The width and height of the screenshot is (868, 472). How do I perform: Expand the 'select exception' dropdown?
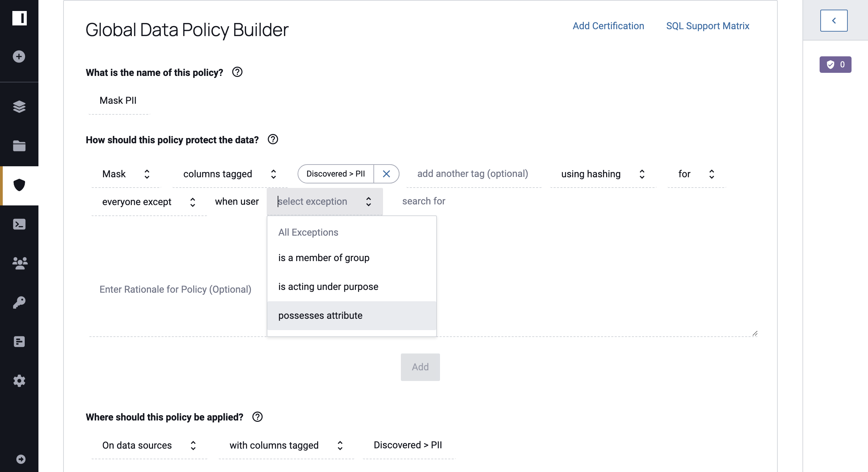(323, 201)
